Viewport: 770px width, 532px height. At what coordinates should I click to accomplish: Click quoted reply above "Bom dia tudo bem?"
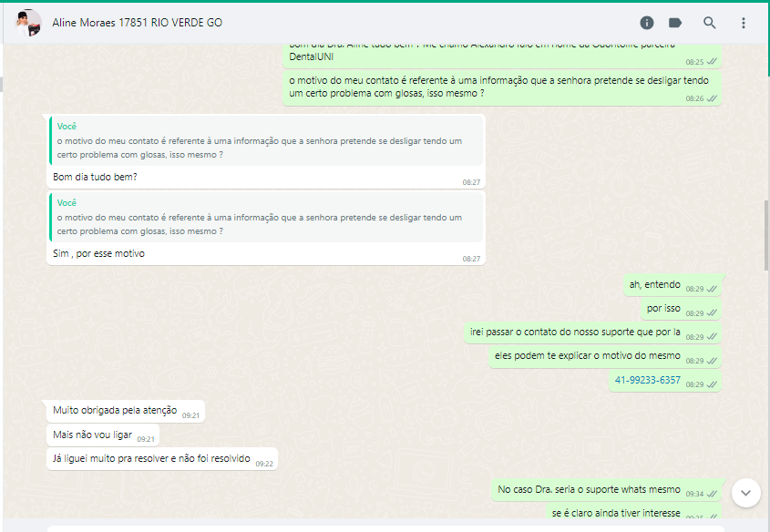(266, 140)
